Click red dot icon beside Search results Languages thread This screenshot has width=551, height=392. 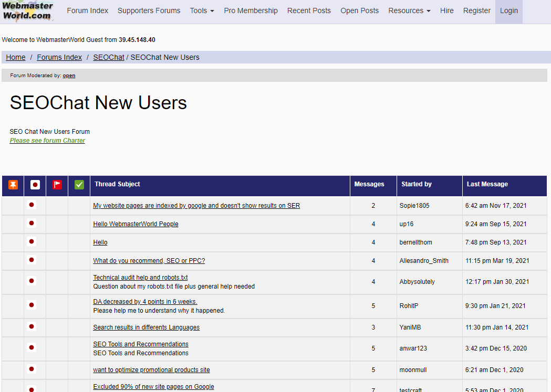(32, 327)
